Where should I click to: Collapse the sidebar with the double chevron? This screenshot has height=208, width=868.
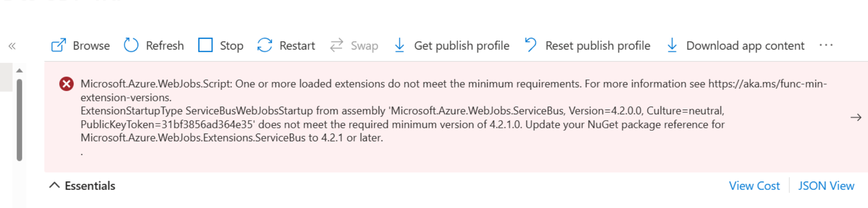[12, 46]
